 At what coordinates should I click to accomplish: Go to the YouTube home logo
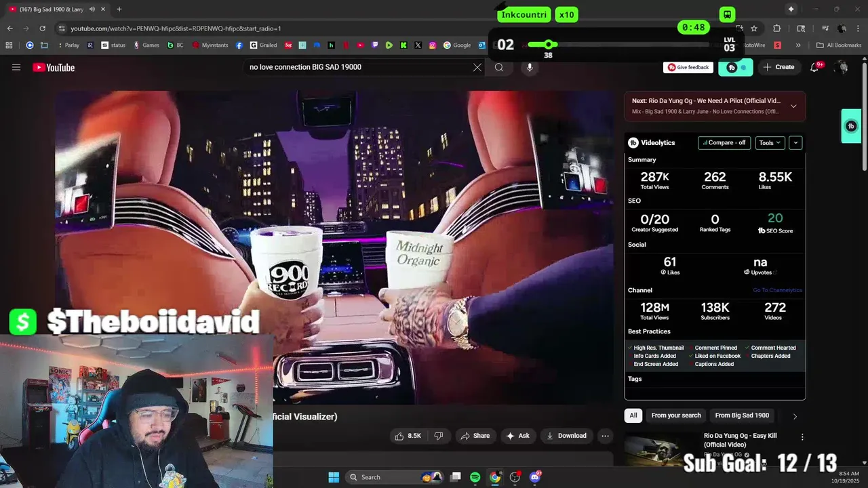[54, 67]
